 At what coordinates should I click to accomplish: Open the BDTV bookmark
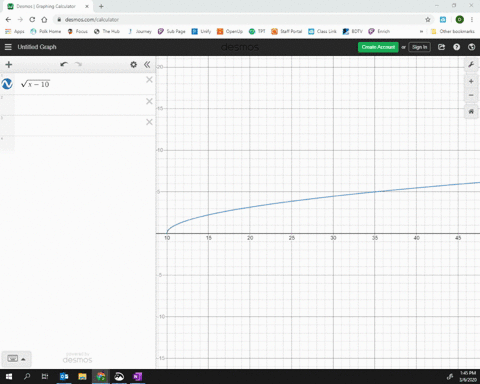[x=352, y=31]
